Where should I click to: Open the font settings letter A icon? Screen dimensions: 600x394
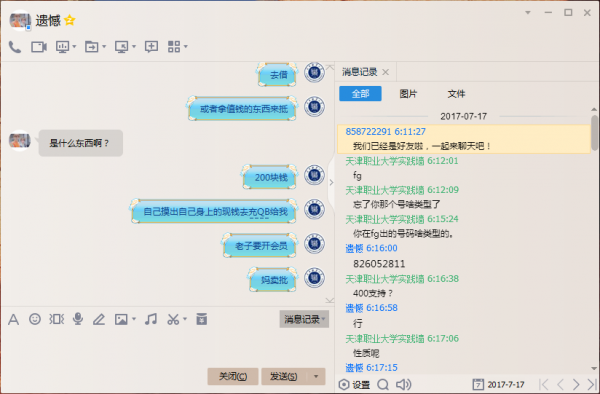click(13, 319)
